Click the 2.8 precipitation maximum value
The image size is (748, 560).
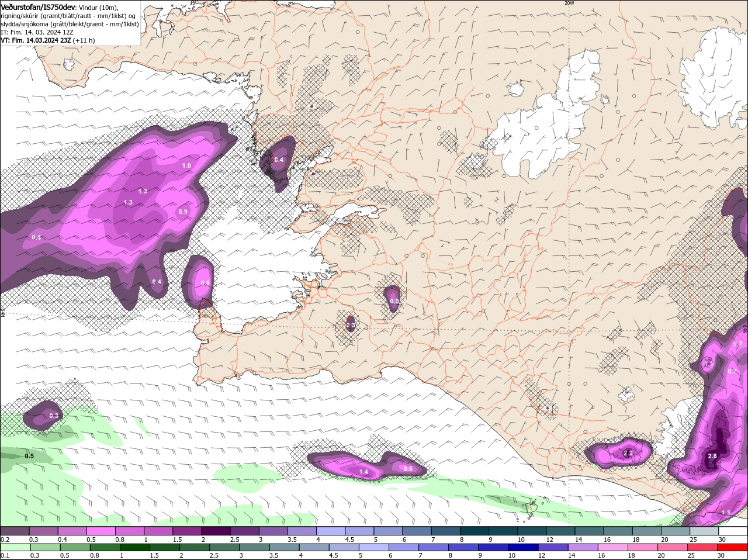click(712, 456)
